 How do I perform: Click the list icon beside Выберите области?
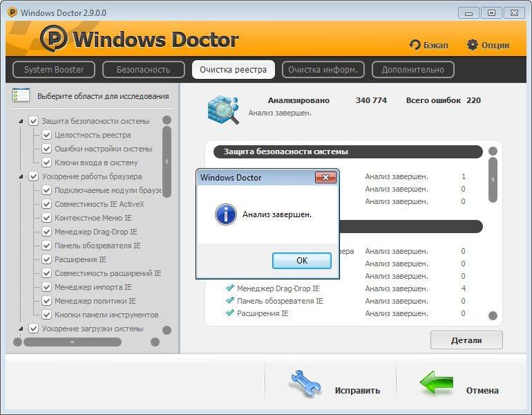point(21,95)
